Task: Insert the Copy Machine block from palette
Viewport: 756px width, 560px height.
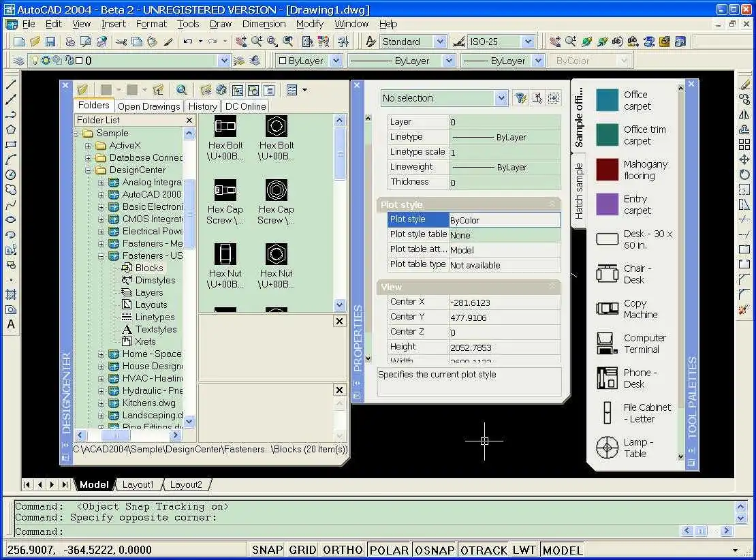Action: [607, 309]
